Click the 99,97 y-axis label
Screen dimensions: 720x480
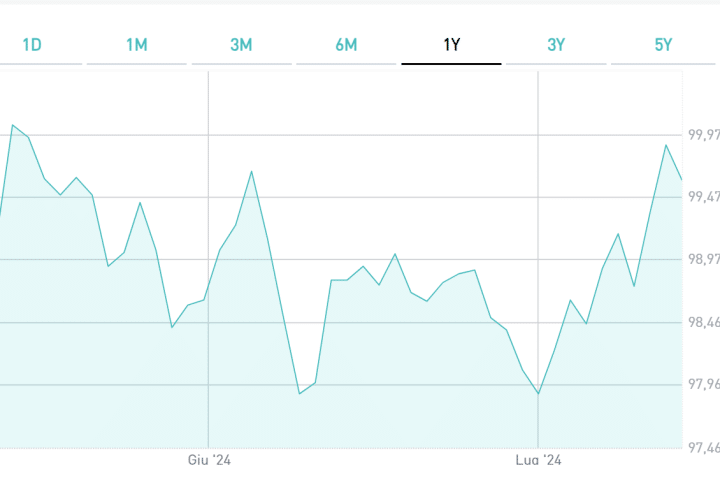(702, 134)
